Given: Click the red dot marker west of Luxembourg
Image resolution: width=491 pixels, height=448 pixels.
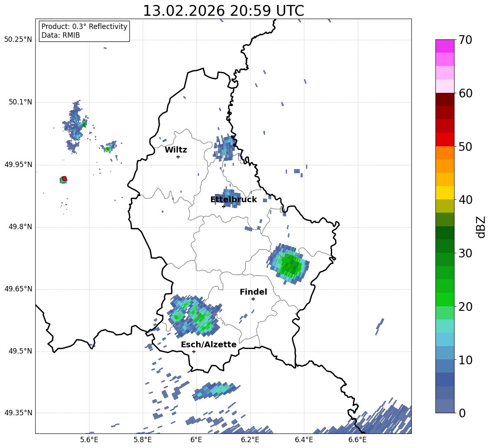Looking at the screenshot, I should point(64,179).
